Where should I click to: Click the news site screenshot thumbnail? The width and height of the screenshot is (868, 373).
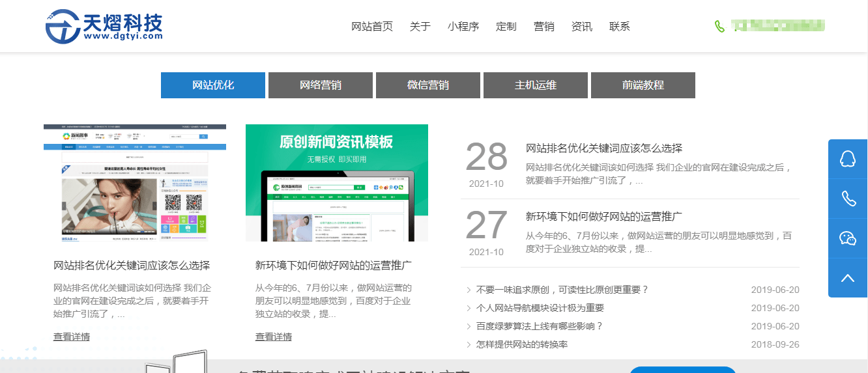(x=135, y=183)
